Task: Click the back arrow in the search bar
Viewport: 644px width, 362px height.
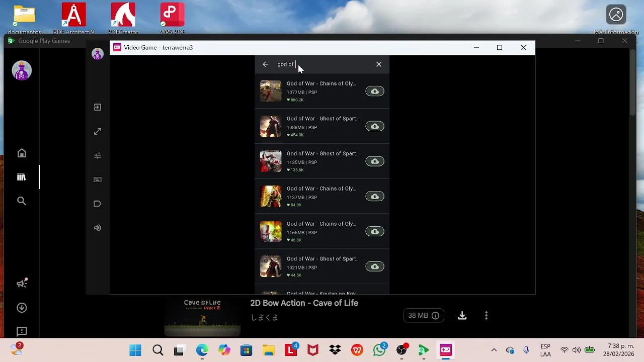Action: pyautogui.click(x=265, y=64)
